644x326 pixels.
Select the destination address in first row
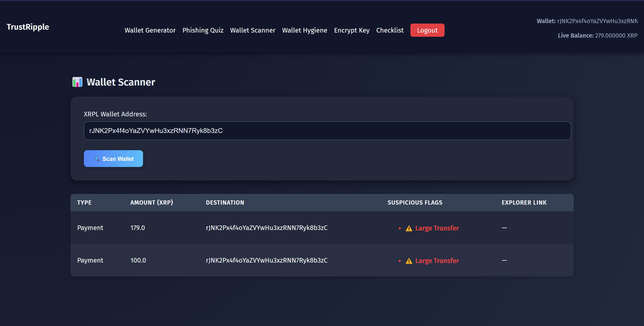point(267,228)
